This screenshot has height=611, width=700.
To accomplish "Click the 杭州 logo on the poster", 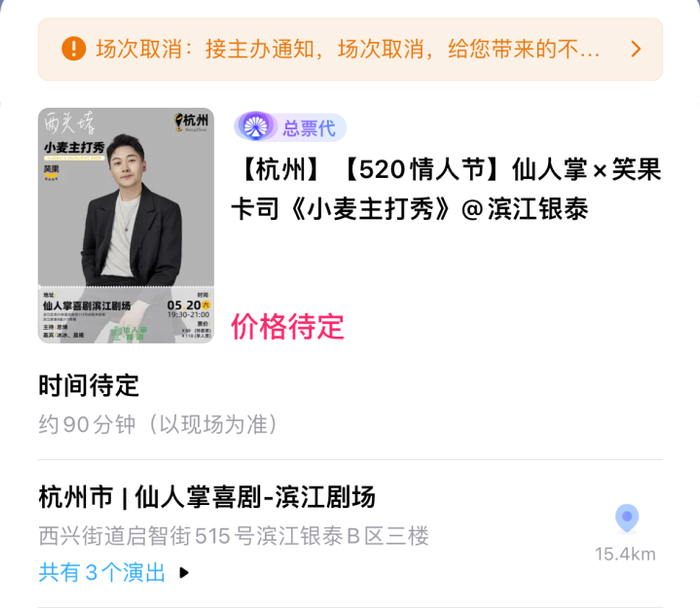I will pyautogui.click(x=192, y=122).
